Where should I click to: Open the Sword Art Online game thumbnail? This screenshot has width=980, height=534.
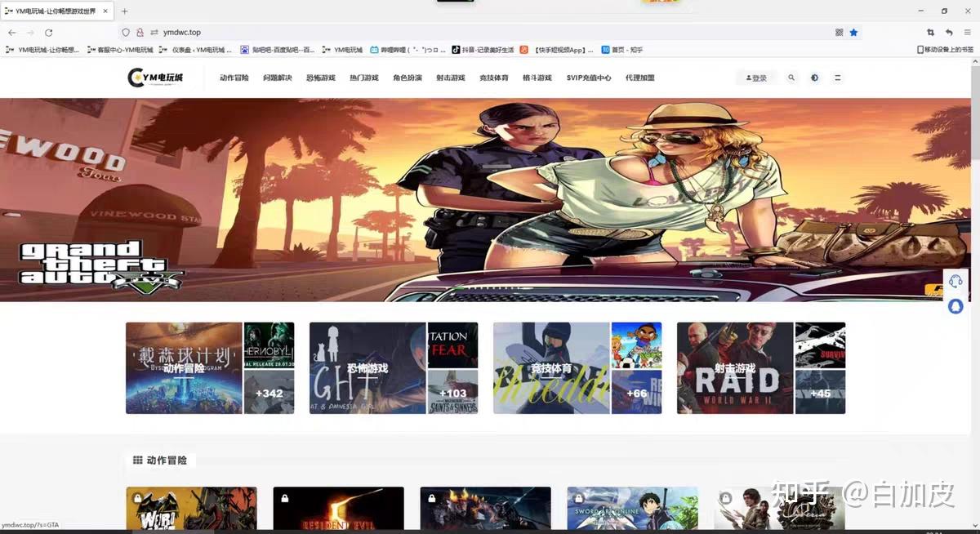pos(632,509)
